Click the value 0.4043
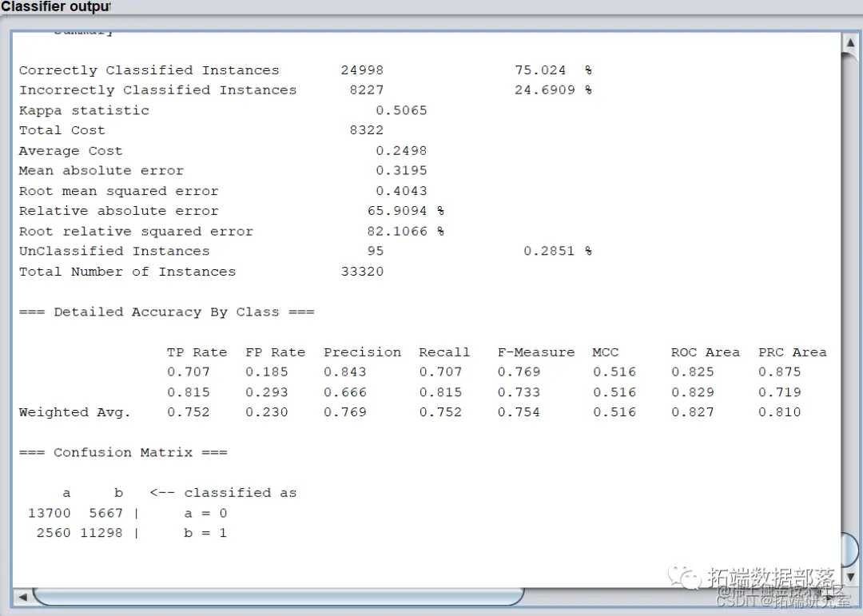The image size is (863, 616). tap(401, 191)
